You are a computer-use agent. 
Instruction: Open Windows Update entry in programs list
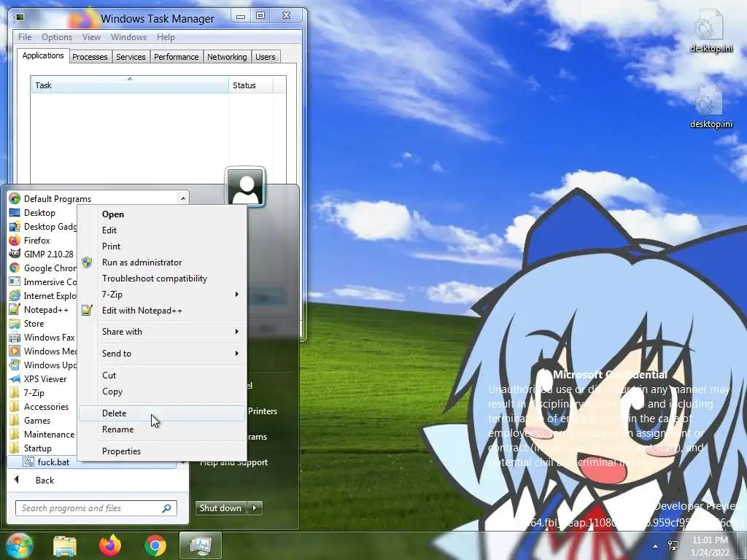coord(43,365)
